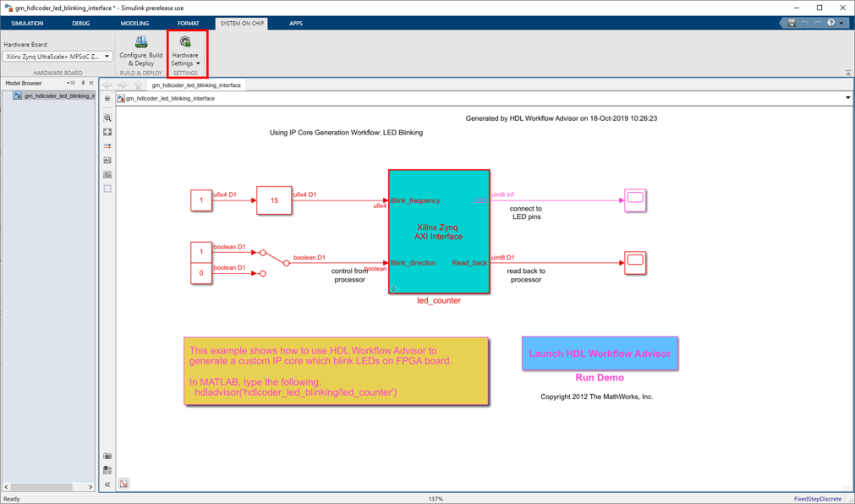Viewport: 855px width, 504px height.
Task: Click the Hide/Show Explorer Bar circle icon
Action: (x=107, y=99)
